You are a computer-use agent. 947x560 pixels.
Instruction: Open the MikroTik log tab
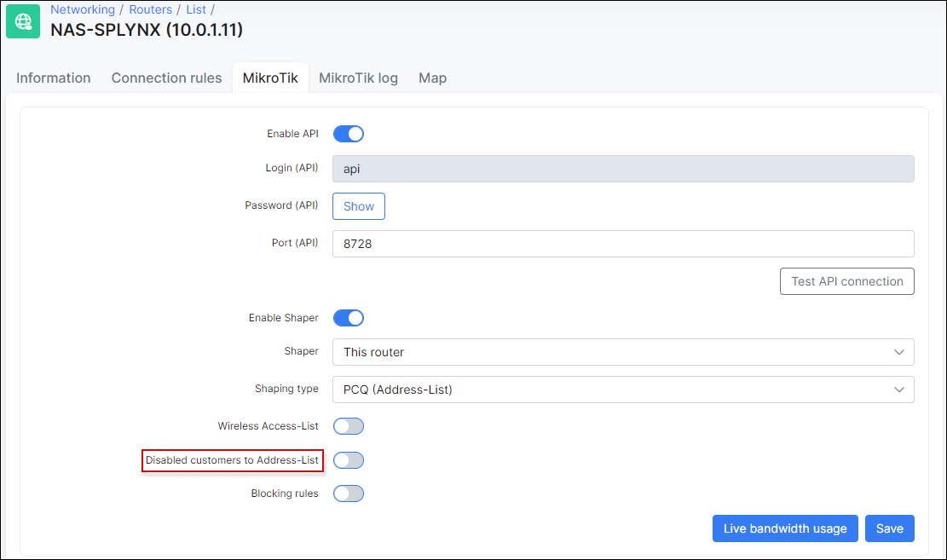point(358,78)
